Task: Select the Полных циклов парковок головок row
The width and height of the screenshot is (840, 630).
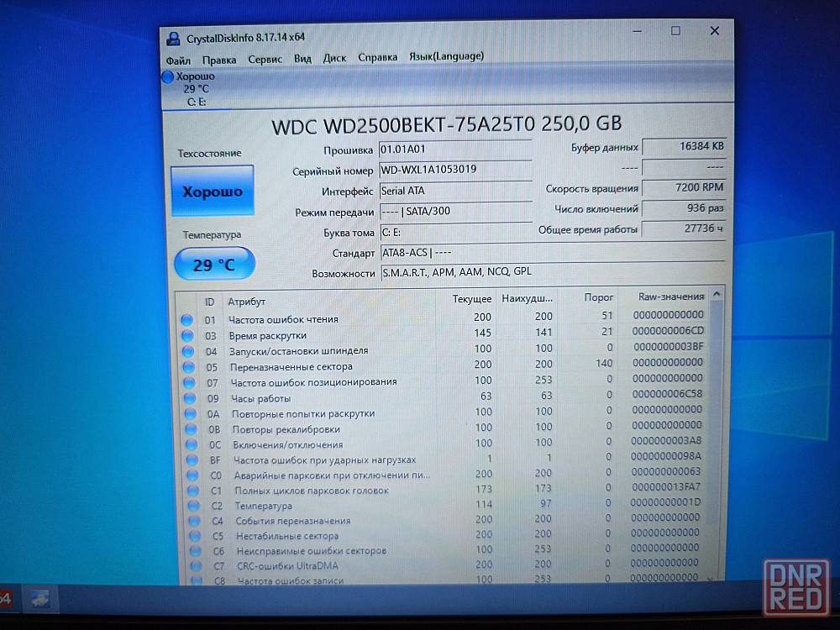Action: 446,489
